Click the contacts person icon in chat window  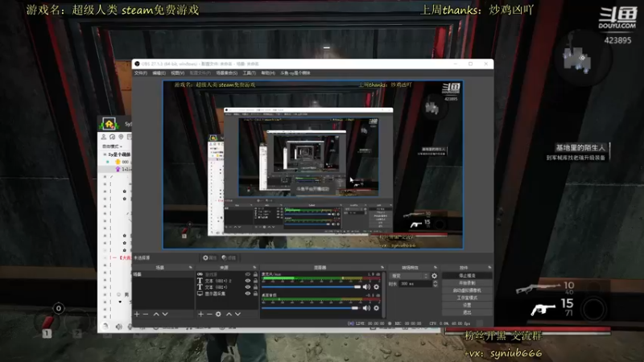pos(104,137)
